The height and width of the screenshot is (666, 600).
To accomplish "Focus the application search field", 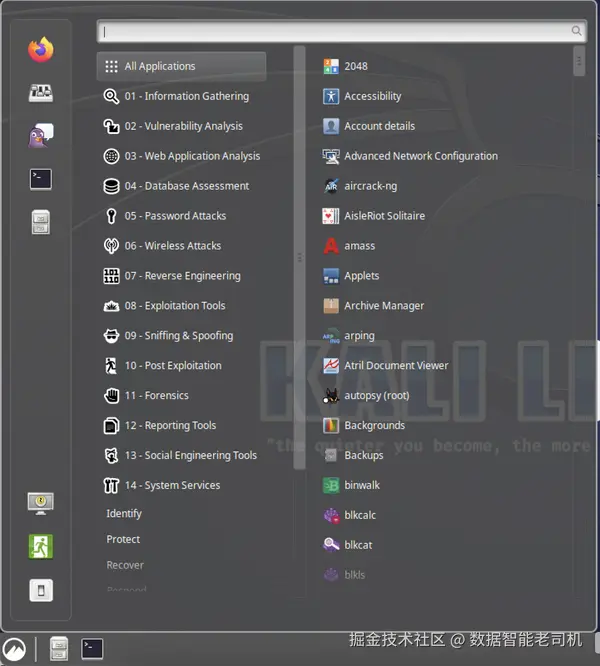I will tap(342, 31).
